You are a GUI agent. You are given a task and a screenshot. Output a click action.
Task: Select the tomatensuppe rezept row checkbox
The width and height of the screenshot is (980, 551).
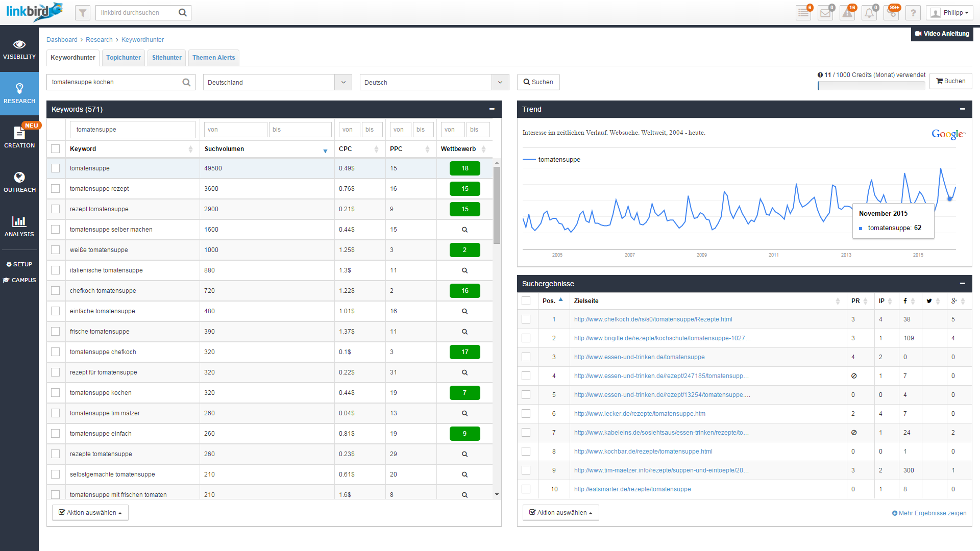click(56, 188)
